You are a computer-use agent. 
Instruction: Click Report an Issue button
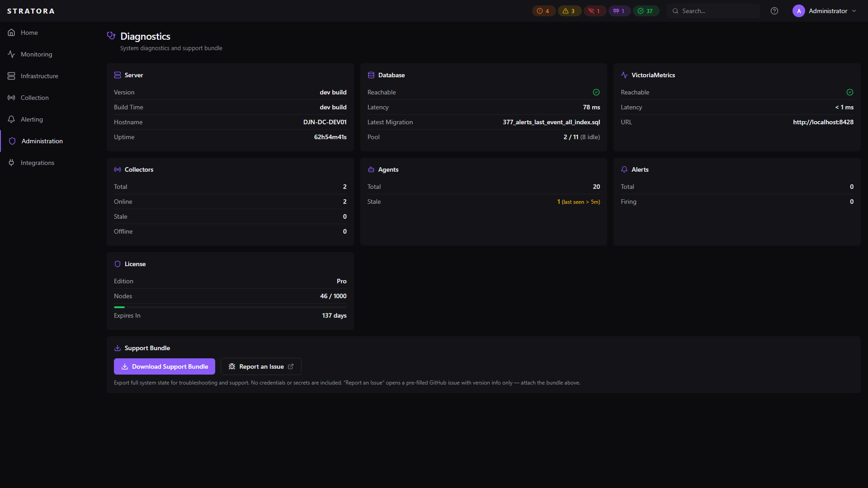(261, 366)
